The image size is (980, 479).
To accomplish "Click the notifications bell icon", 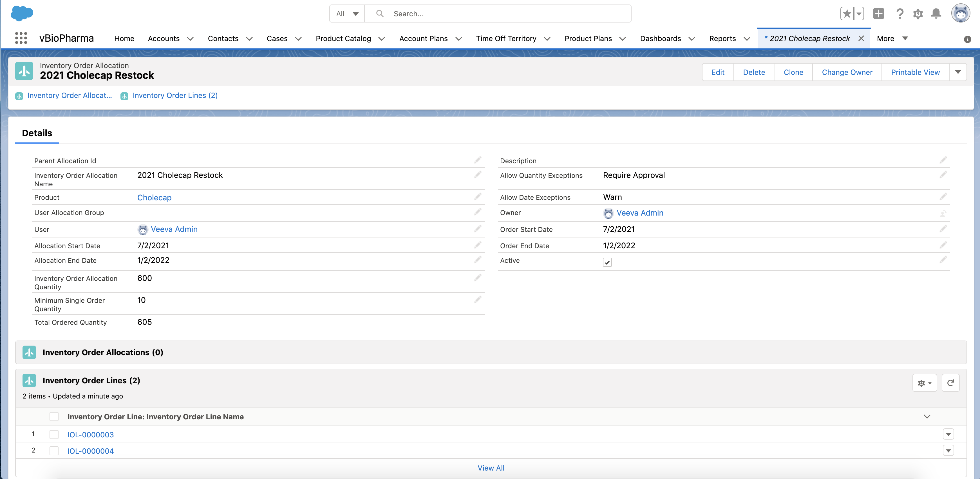I will pyautogui.click(x=936, y=14).
